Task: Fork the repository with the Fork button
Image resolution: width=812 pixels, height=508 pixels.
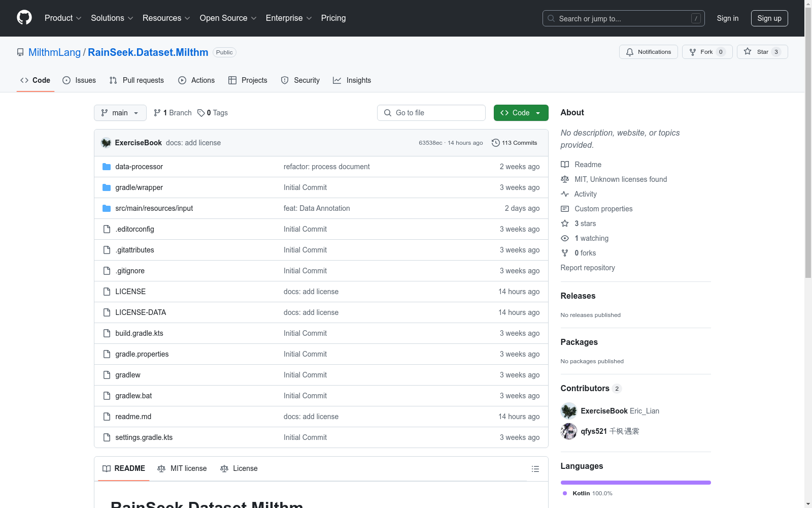Action: coord(707,52)
